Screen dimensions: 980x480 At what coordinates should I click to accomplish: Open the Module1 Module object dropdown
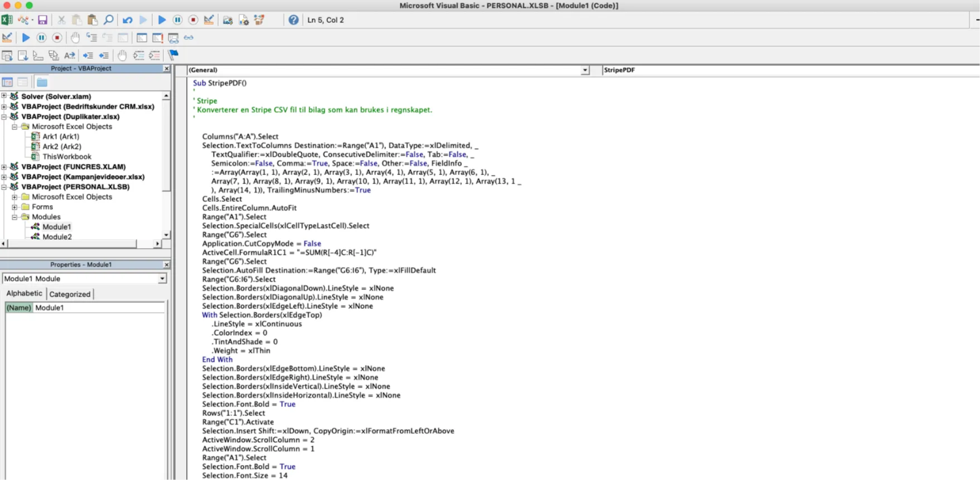coord(163,279)
